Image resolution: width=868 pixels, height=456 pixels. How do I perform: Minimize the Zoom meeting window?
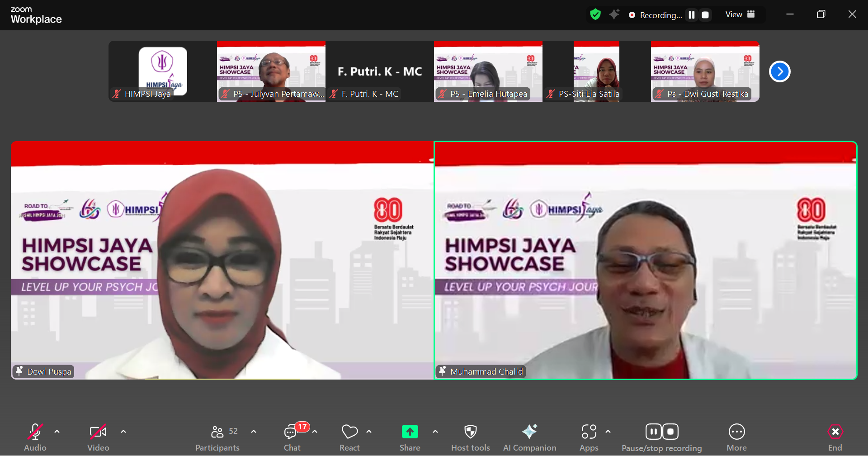coord(790,14)
